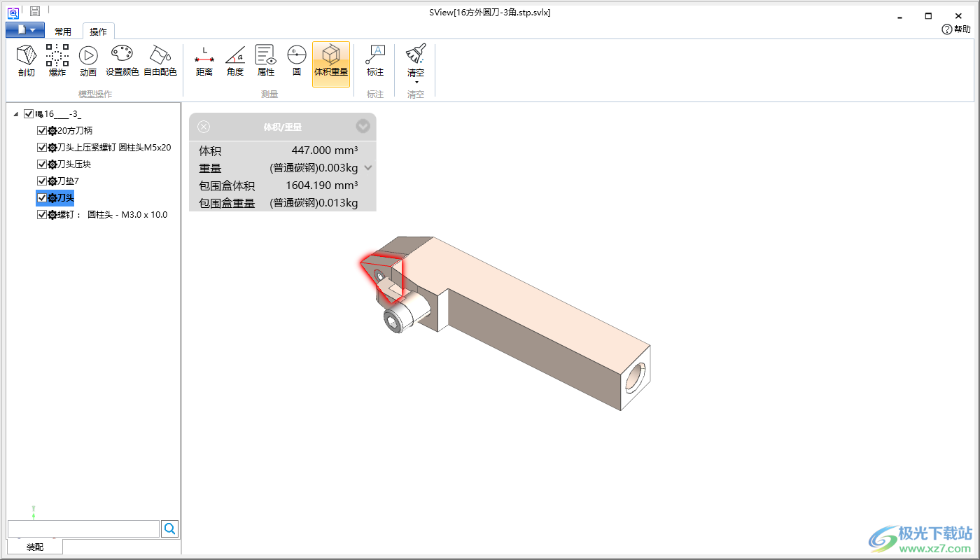Maximize the SView window

928,15
